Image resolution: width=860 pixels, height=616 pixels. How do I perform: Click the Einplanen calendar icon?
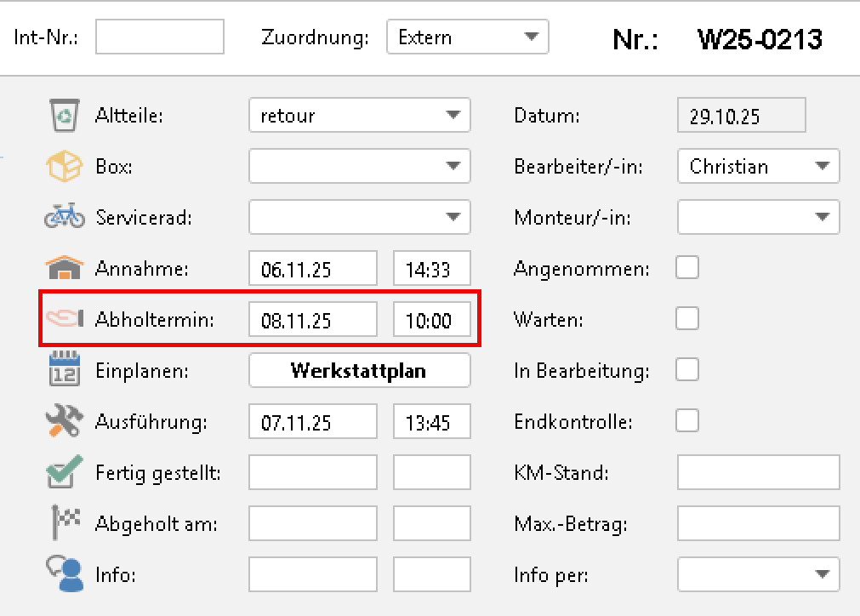point(64,371)
